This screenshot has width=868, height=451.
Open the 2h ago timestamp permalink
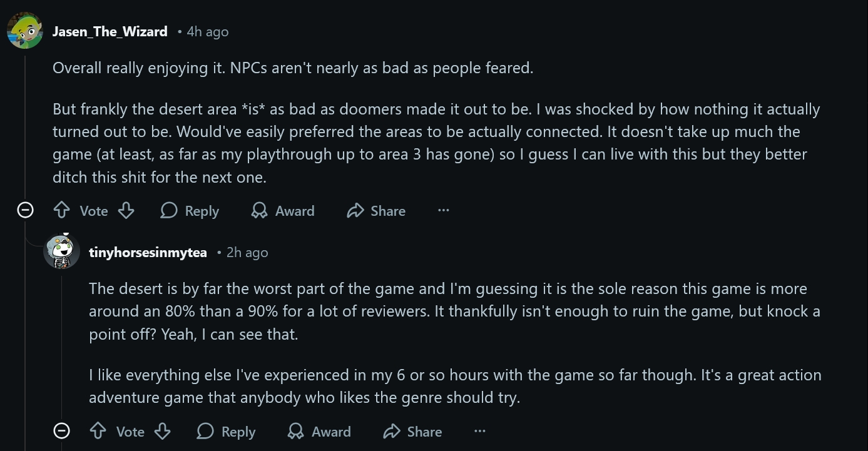247,252
